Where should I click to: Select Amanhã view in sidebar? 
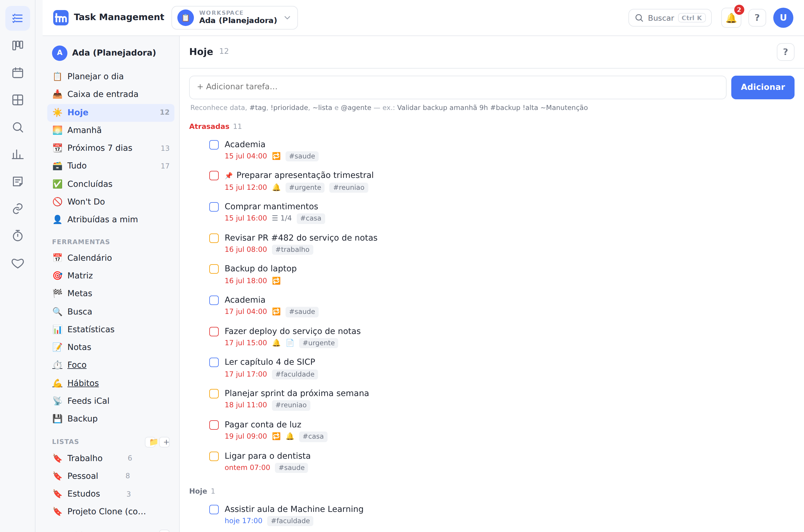[111, 130]
